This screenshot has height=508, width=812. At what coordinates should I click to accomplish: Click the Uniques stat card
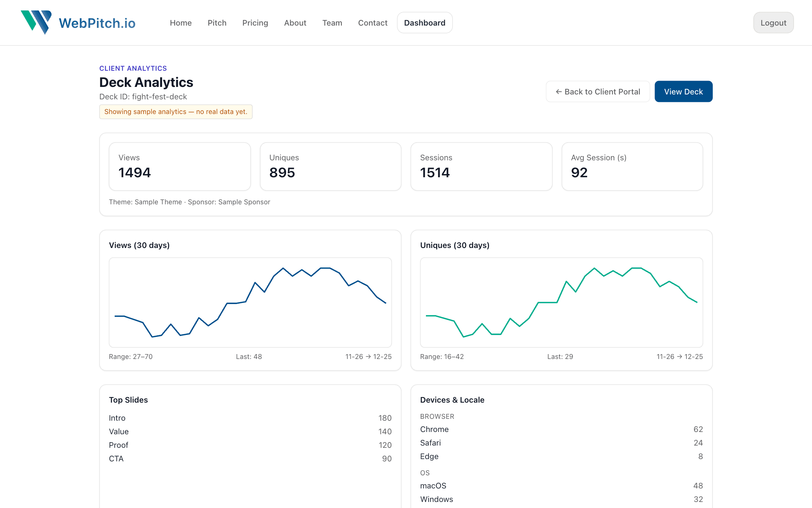(330, 166)
